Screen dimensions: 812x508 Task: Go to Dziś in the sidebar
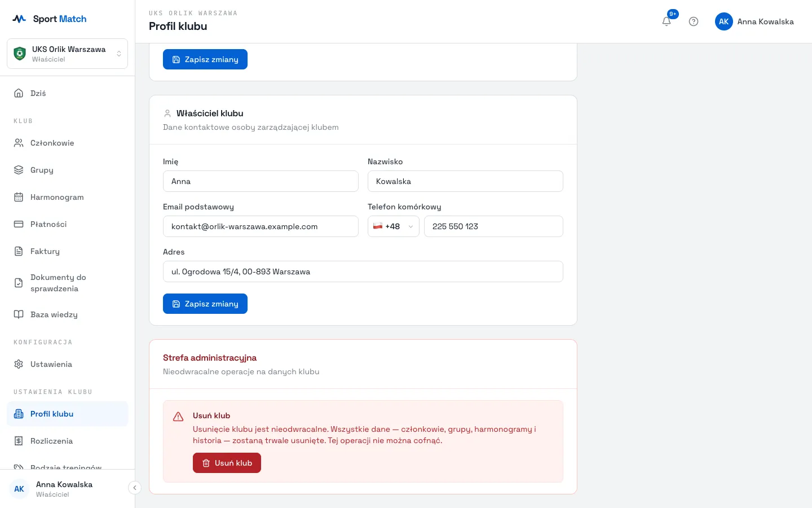point(68,93)
